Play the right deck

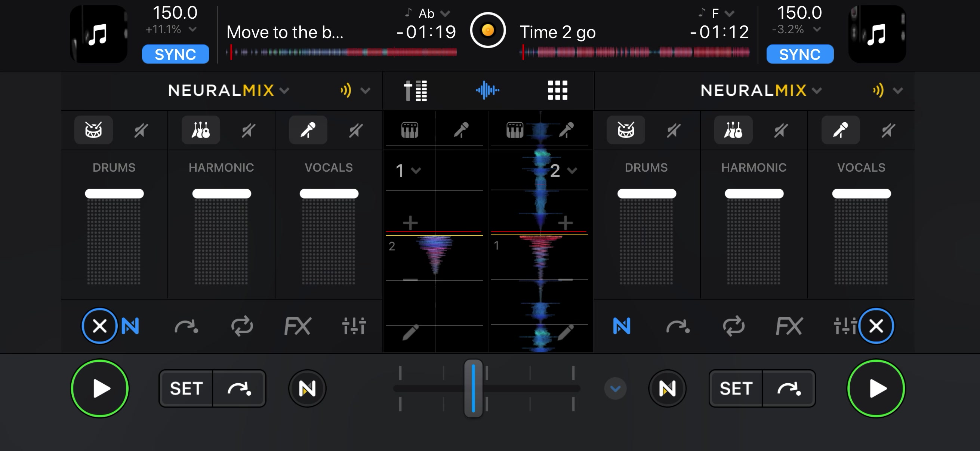(876, 389)
